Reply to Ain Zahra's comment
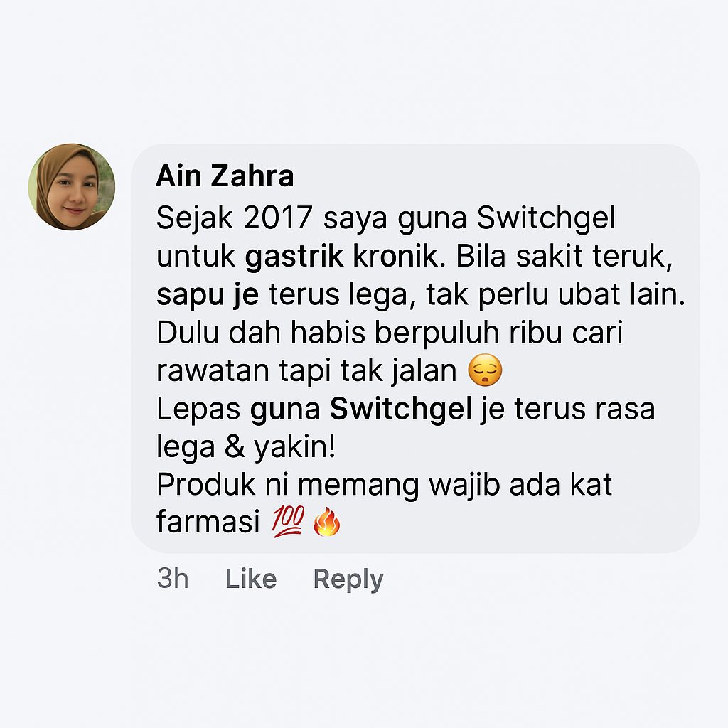This screenshot has width=728, height=728. (348, 580)
